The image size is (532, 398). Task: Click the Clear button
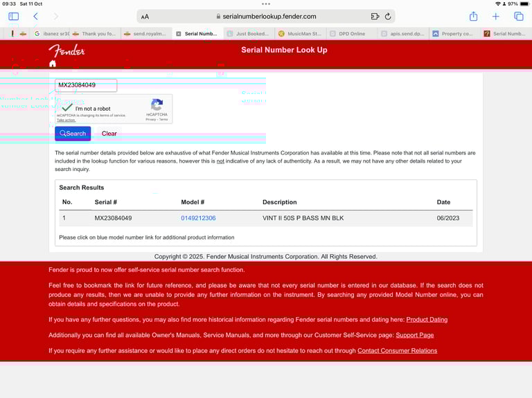[109, 134]
